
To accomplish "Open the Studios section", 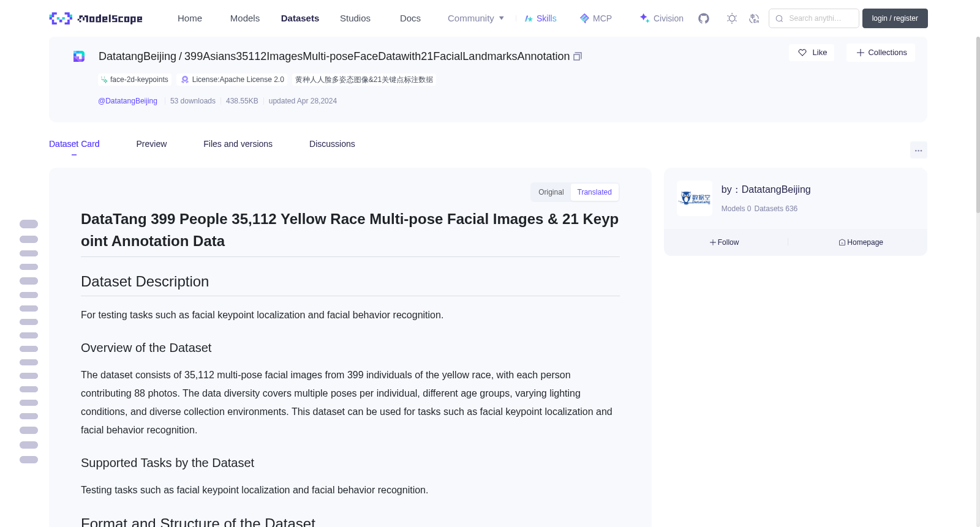I will click(355, 18).
